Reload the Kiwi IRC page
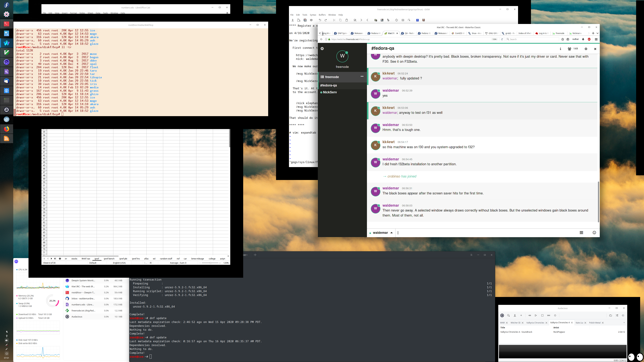This screenshot has height=362, width=644. [x=502, y=39]
